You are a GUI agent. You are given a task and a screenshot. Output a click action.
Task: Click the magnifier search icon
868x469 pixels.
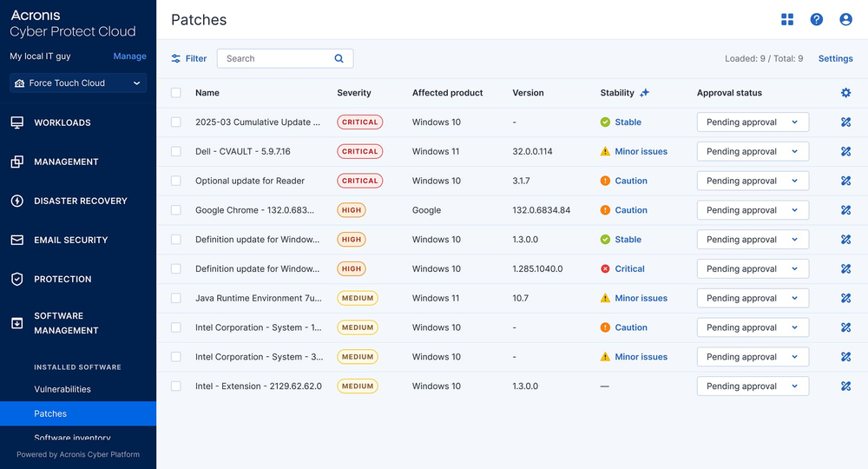click(x=339, y=59)
